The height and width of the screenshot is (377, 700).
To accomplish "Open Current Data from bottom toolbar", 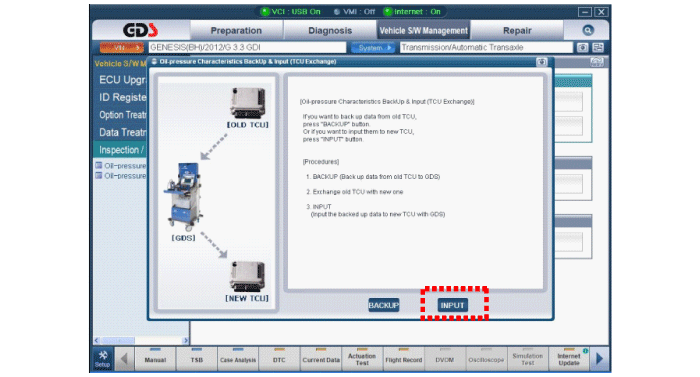I will pos(321,359).
